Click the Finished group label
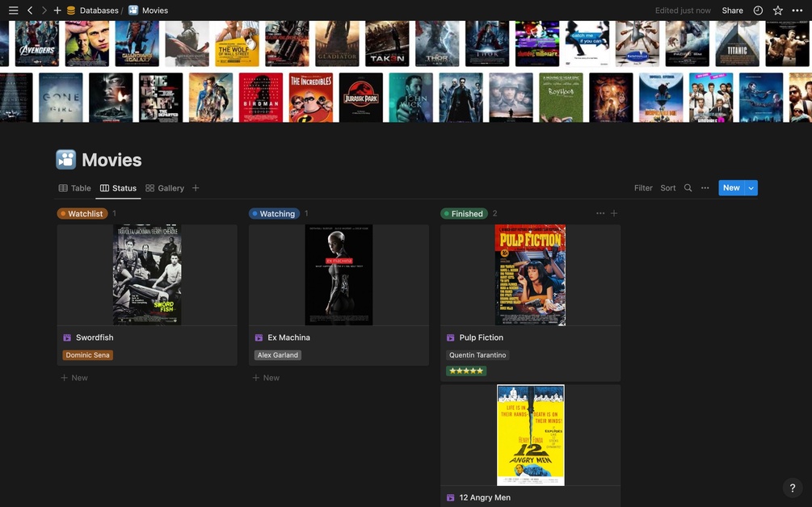The height and width of the screenshot is (507, 812). click(464, 213)
